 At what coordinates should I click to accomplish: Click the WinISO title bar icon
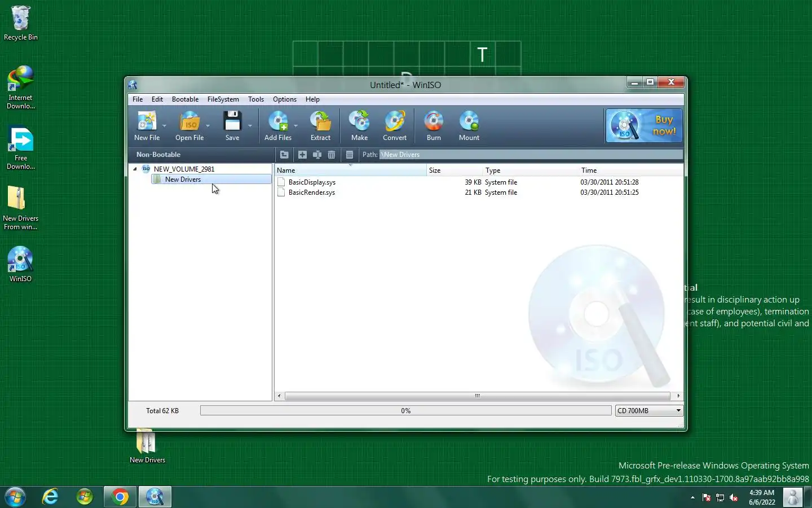tap(133, 85)
